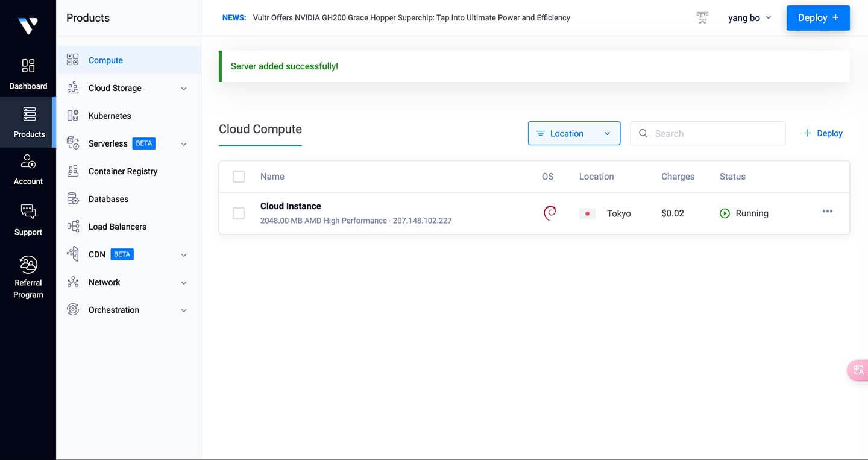Switch to the Cloud Compute tab

coord(260,130)
